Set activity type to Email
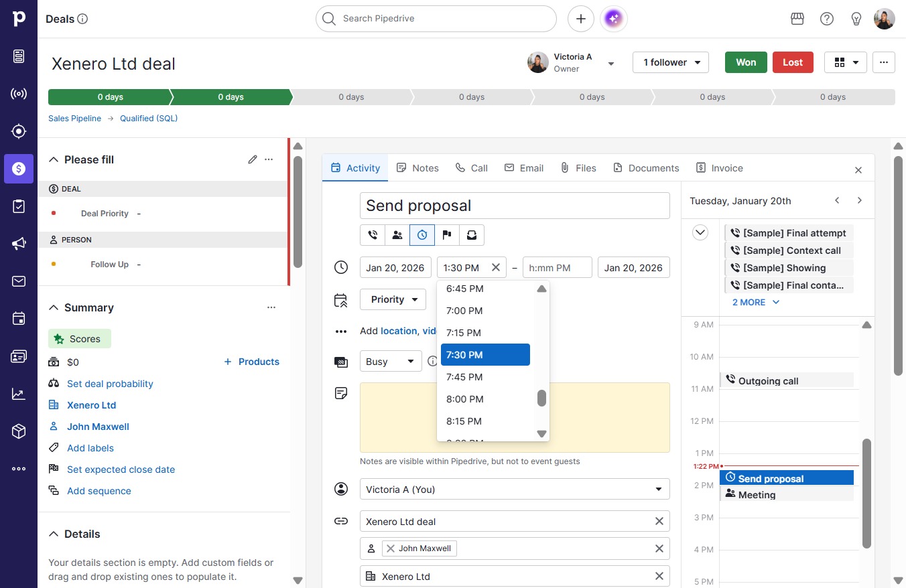Viewport: 906px width, 588px height. click(472, 235)
